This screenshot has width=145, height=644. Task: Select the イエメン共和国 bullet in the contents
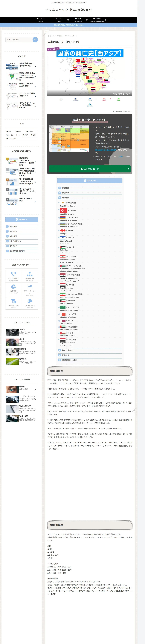[x=59, y=340]
